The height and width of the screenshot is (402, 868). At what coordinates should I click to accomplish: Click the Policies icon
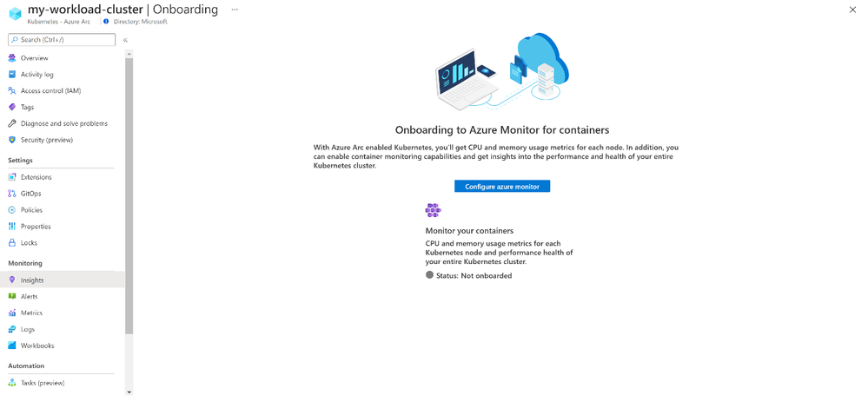(12, 210)
